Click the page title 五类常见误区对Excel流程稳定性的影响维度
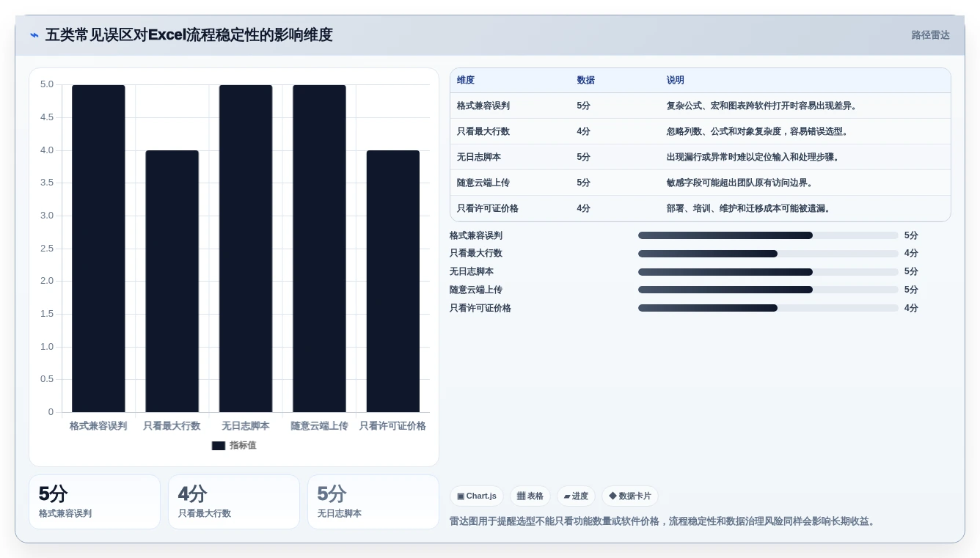Image resolution: width=980 pixels, height=558 pixels. (189, 35)
